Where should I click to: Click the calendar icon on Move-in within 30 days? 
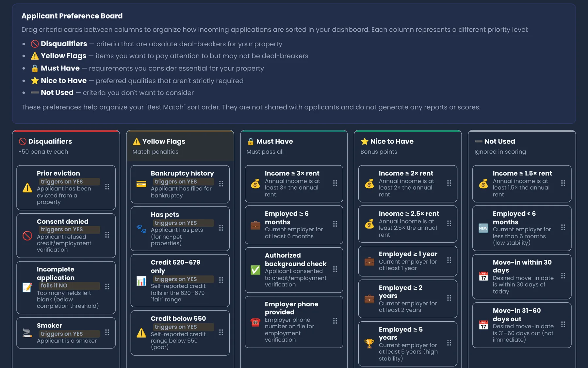(483, 276)
